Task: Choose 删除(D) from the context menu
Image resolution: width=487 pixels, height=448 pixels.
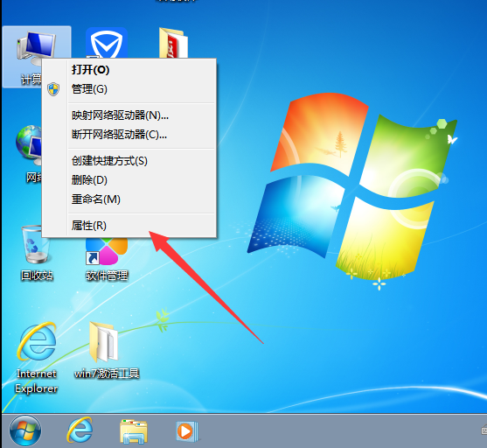Action: coord(129,180)
